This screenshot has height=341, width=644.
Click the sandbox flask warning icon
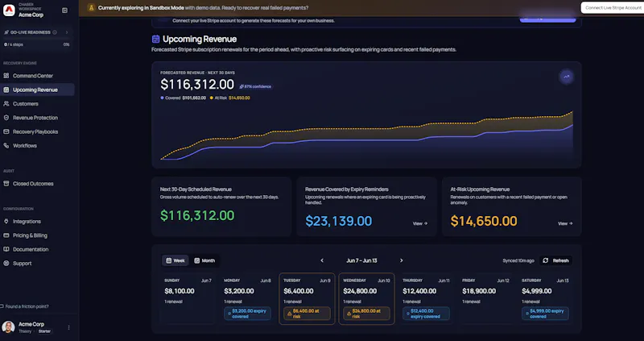point(91,8)
